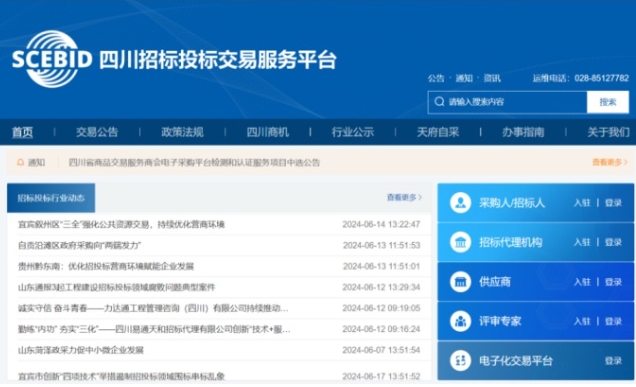Click the 评审专家 group icon
The width and height of the screenshot is (636, 387).
(460, 321)
